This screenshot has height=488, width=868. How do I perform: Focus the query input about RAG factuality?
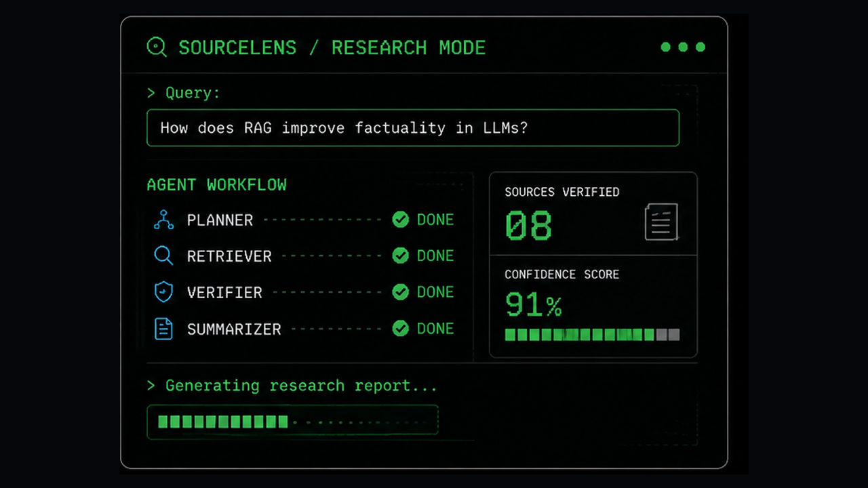413,127
